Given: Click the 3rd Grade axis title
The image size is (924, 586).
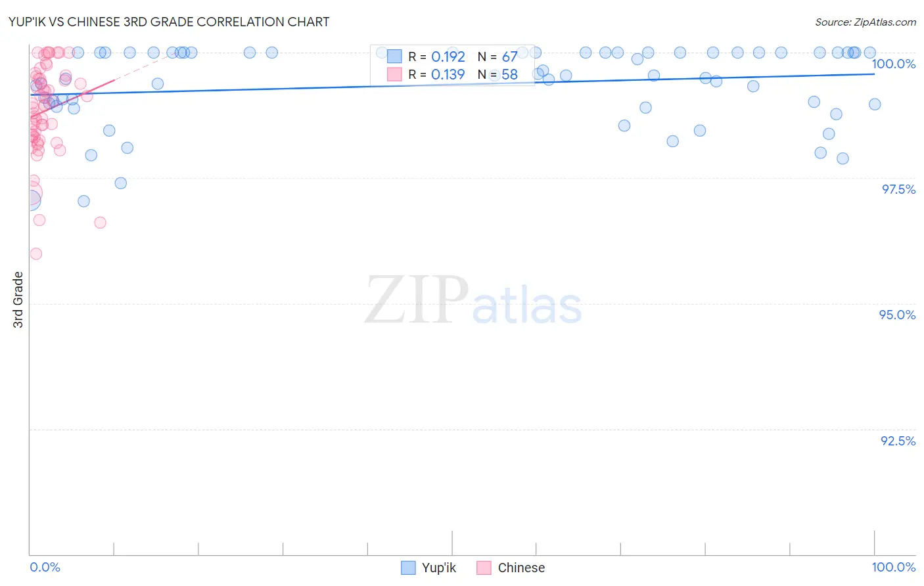Looking at the screenshot, I should 18,300.
